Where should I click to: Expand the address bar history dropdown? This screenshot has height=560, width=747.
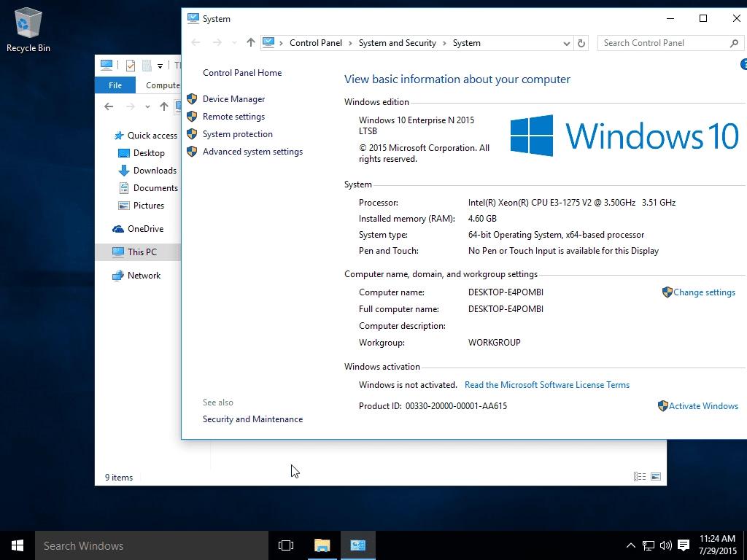(x=566, y=43)
